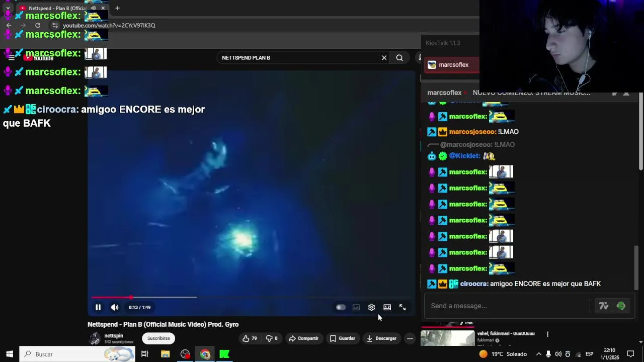Click the microphone tray icon
The image size is (644, 362).
point(548,354)
